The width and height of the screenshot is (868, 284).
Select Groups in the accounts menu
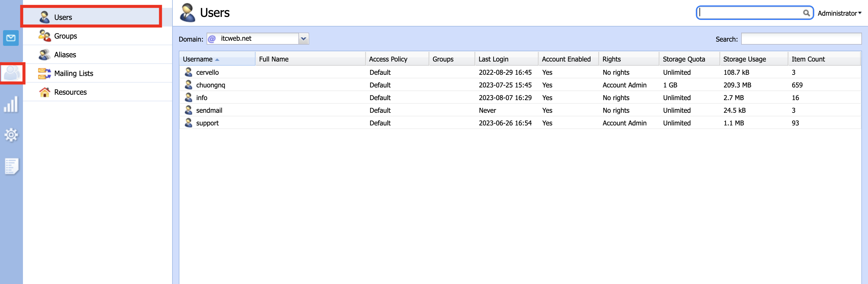point(65,36)
